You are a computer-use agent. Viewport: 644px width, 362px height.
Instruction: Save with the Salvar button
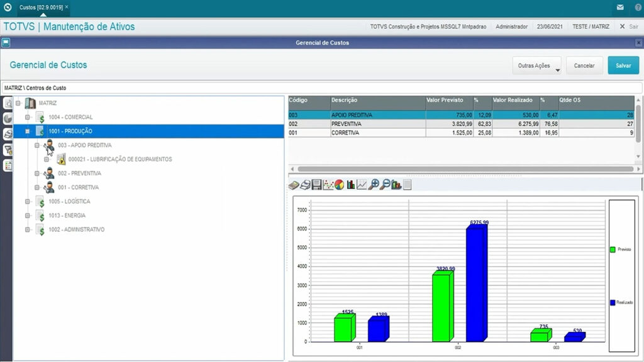pos(623,65)
